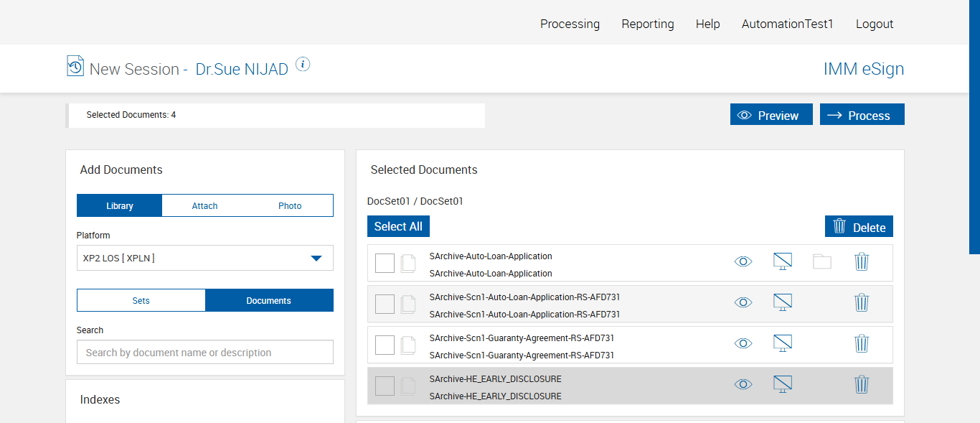Check the box for SArchive-Auto-Loan-Application
The width and height of the screenshot is (980, 423).
click(385, 264)
